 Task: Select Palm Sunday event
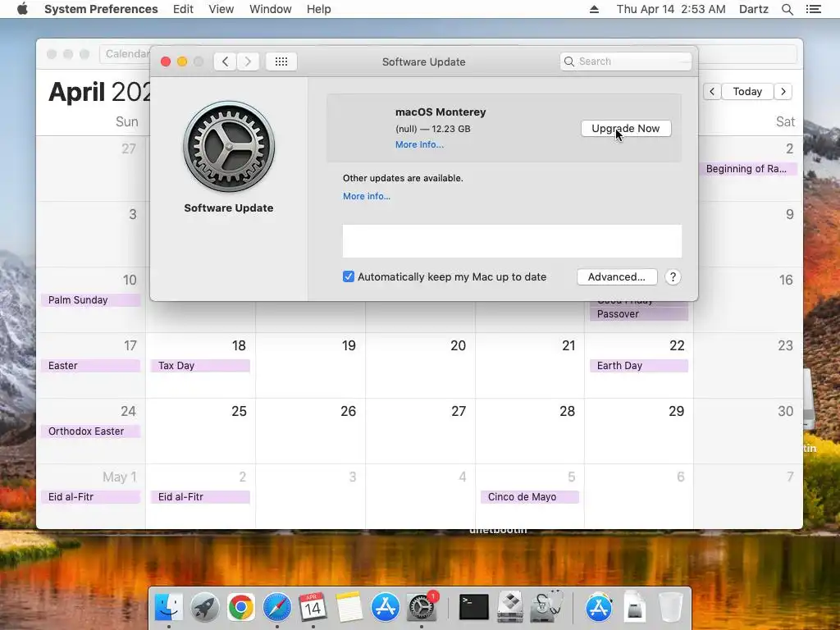(90, 300)
